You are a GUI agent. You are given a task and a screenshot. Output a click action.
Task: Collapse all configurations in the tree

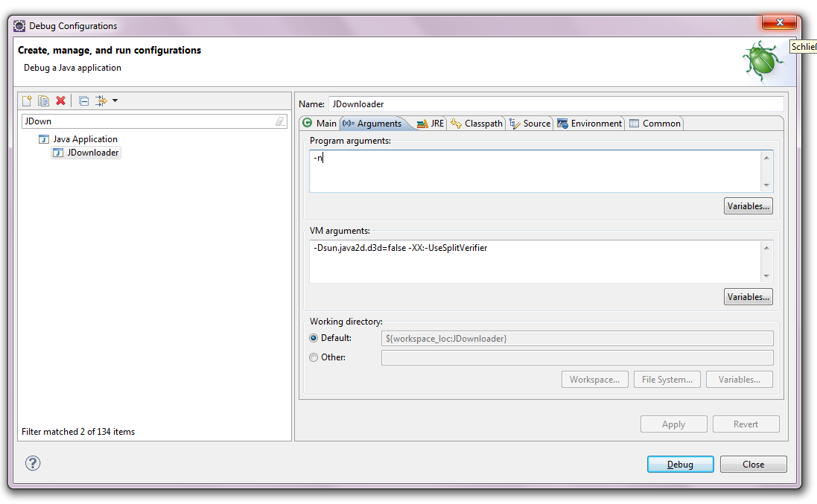(x=83, y=101)
